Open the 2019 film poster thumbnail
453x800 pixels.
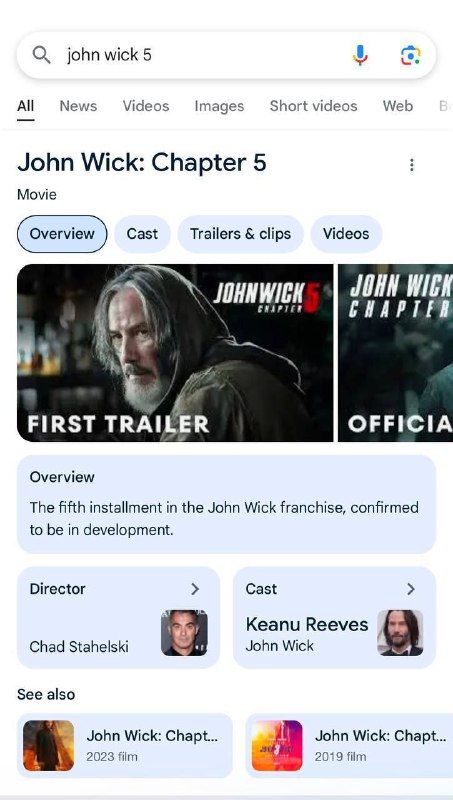coord(277,745)
